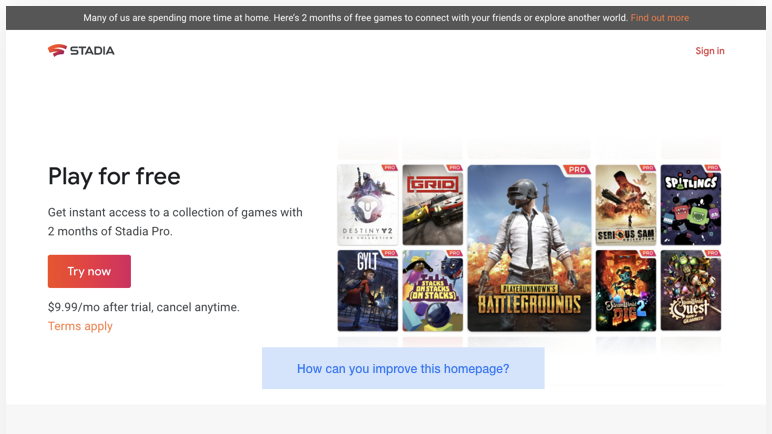Select the GYLT game cover
This screenshot has width=772, height=434.
tap(368, 291)
